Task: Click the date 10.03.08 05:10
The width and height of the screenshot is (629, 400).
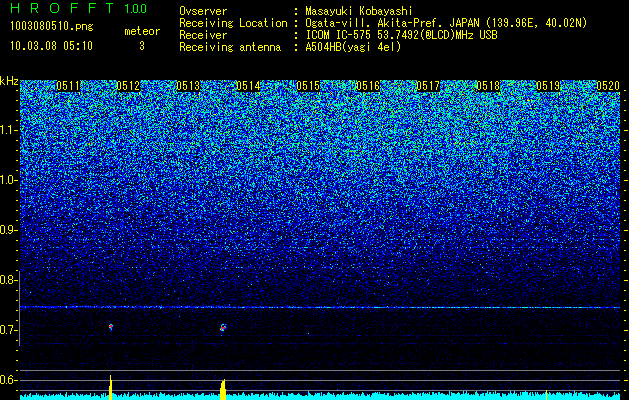Action: tap(51, 46)
